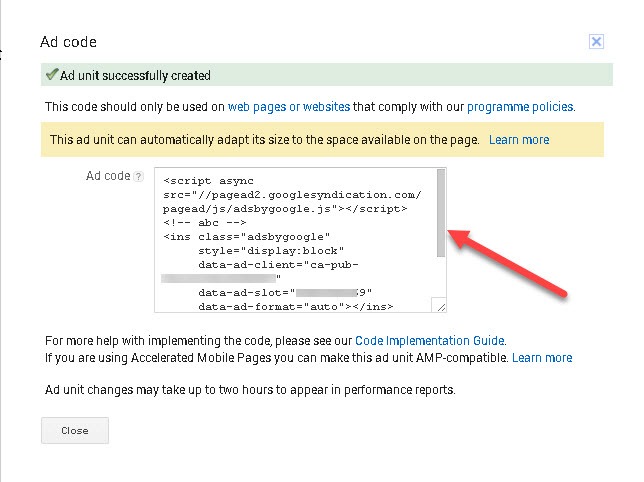Viewport: 644px width, 482px height.
Task: Click the textarea resize handle corner
Action: point(440,307)
